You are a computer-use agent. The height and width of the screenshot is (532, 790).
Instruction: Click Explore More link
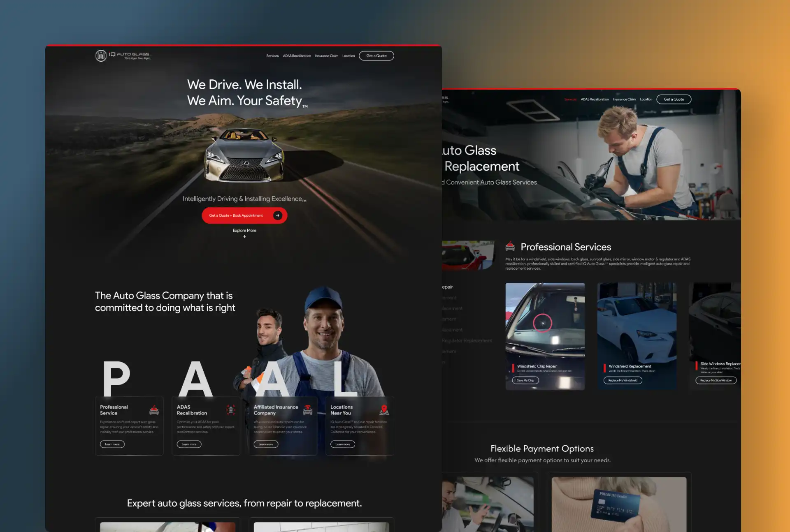pos(244,231)
